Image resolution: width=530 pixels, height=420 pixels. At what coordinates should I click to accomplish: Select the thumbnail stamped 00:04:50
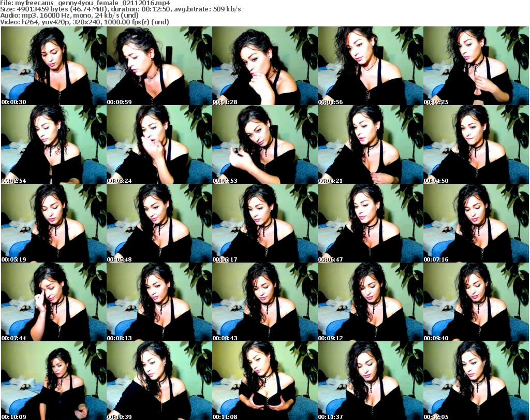(476, 144)
